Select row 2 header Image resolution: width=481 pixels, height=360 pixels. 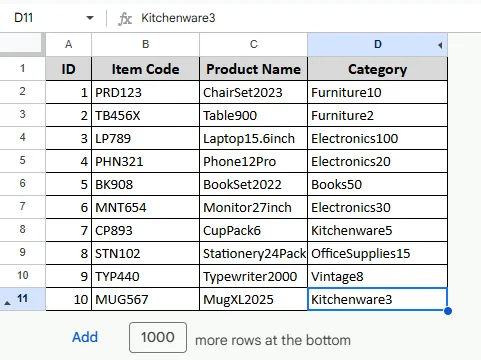coord(22,91)
